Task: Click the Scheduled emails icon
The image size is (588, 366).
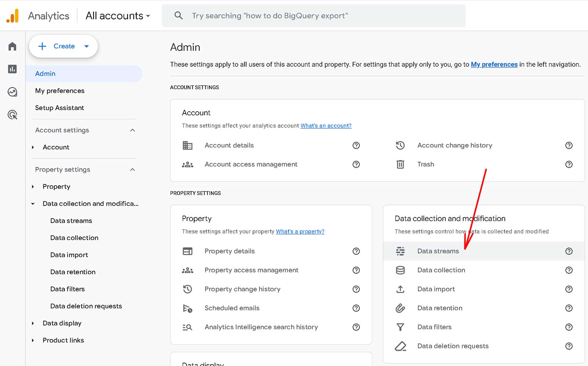Action: (187, 308)
